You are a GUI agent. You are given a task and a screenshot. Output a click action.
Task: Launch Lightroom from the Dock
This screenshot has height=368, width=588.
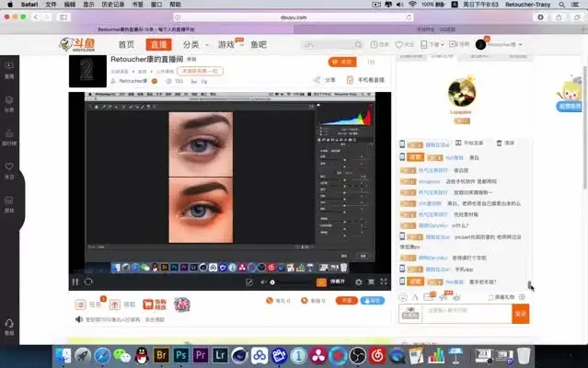point(220,354)
